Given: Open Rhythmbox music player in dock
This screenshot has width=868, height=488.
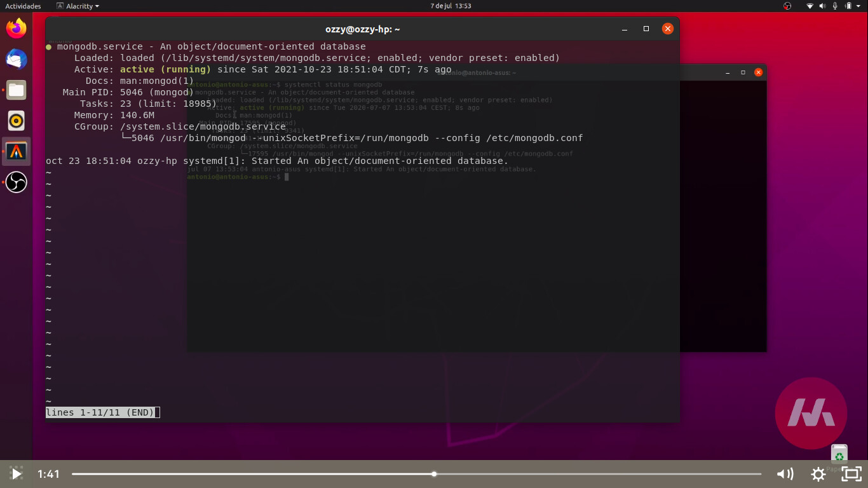Looking at the screenshot, I should [17, 120].
